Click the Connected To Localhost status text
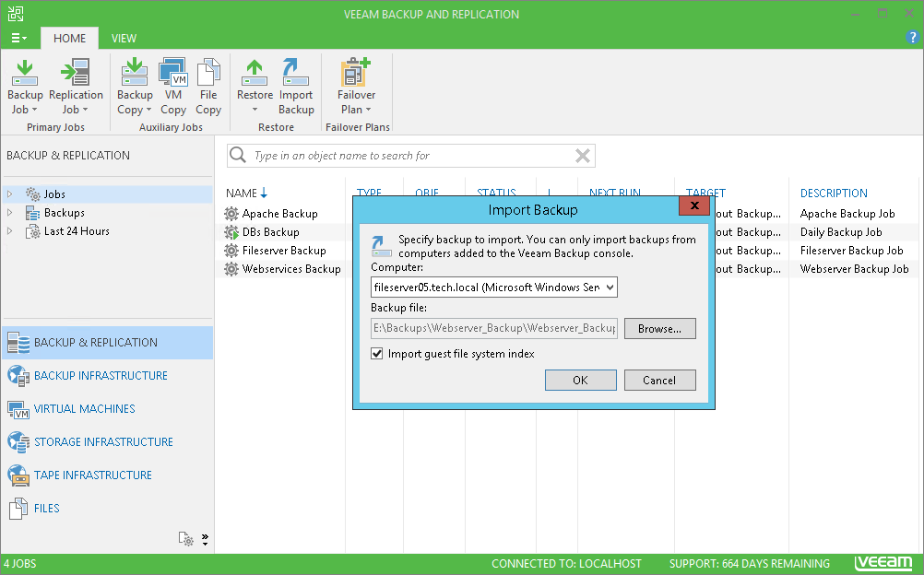924x575 pixels. (x=566, y=564)
